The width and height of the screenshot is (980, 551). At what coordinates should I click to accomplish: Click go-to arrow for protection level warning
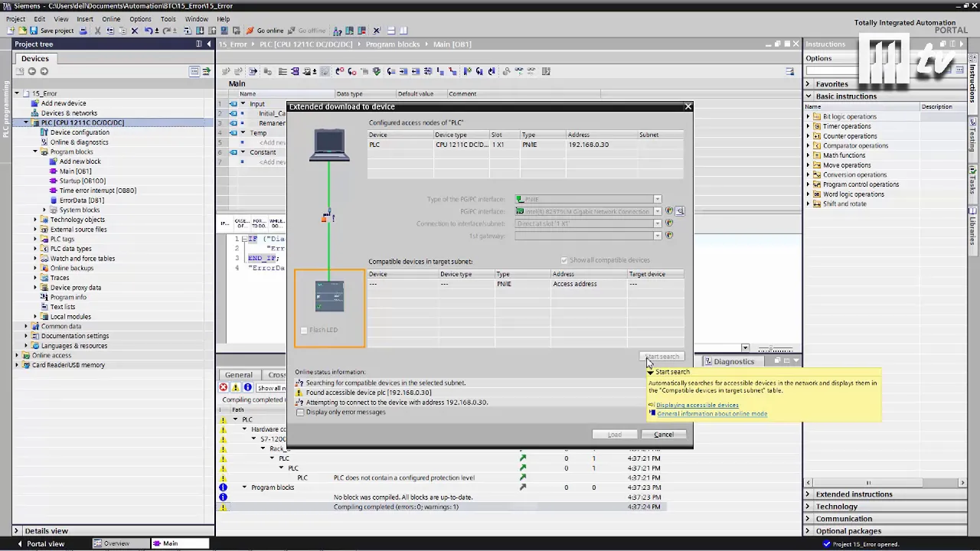pos(523,478)
